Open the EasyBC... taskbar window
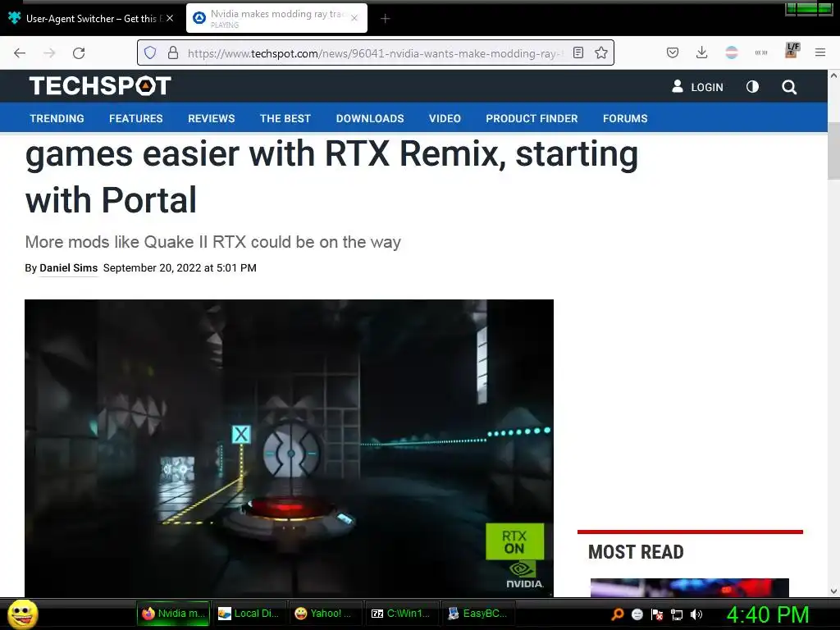840x630 pixels. click(478, 614)
